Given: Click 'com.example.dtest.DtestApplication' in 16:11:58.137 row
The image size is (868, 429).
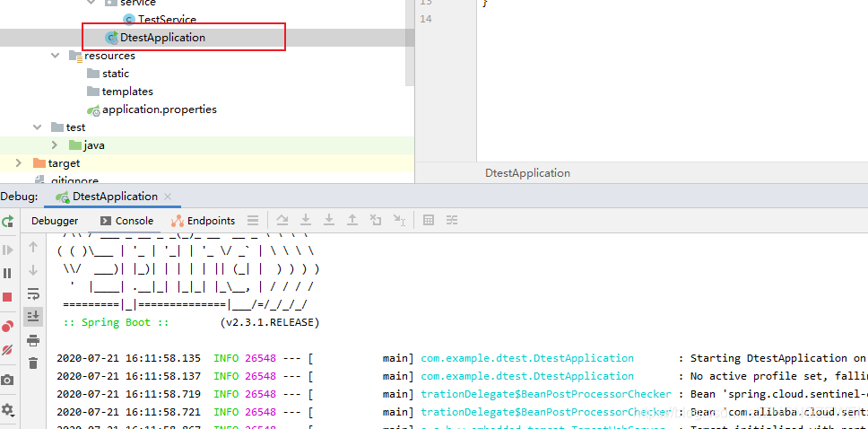Looking at the screenshot, I should click(x=527, y=376).
